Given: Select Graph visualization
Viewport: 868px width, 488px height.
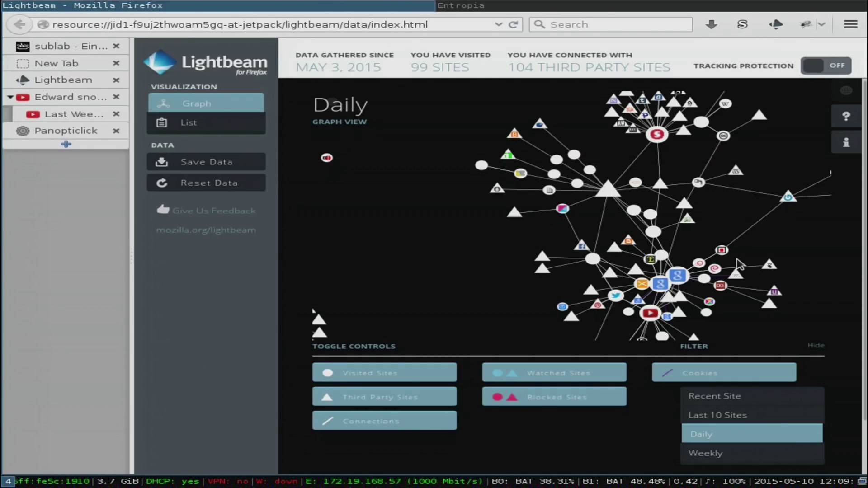Looking at the screenshot, I should coord(206,103).
